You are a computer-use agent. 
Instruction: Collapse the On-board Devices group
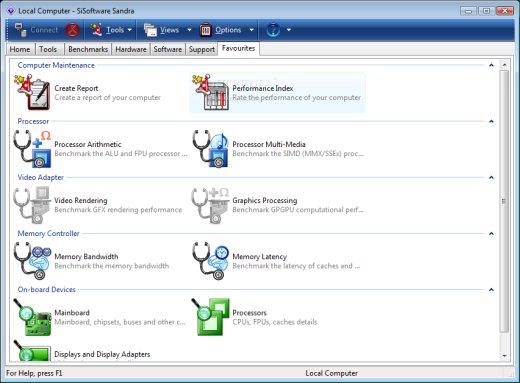(x=491, y=290)
